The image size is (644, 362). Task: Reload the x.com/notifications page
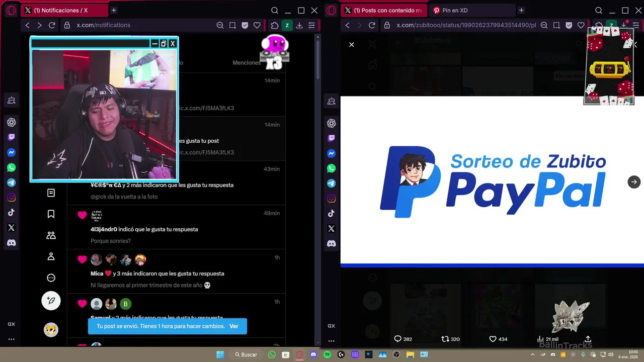pyautogui.click(x=52, y=25)
